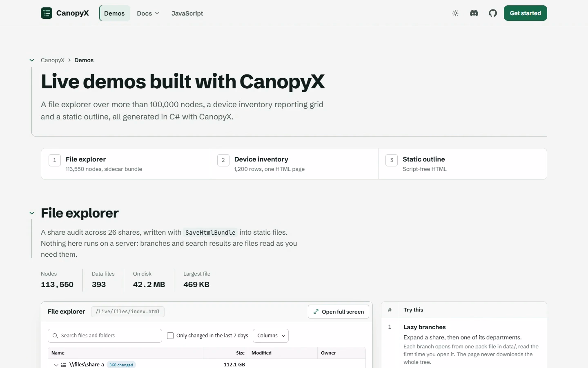
Task: Select the Demos nav tab
Action: pos(114,13)
